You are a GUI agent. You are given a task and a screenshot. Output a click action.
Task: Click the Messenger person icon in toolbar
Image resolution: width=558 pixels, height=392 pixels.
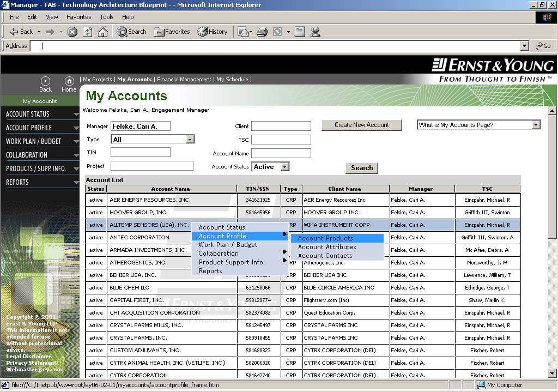click(316, 32)
